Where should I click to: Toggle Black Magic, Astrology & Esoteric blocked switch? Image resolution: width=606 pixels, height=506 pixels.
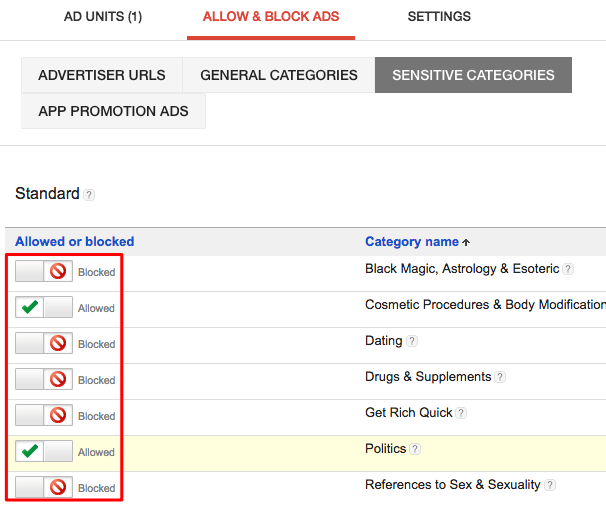(x=44, y=271)
